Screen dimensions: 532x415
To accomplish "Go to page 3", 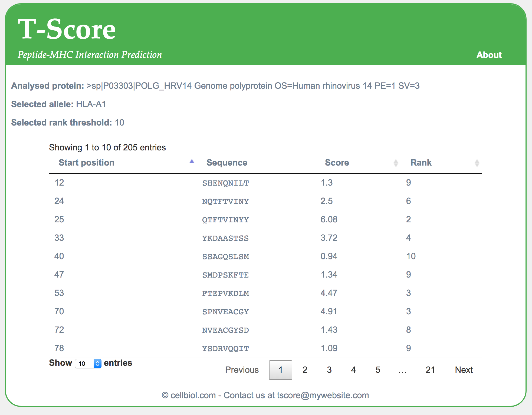I will coord(329,370).
